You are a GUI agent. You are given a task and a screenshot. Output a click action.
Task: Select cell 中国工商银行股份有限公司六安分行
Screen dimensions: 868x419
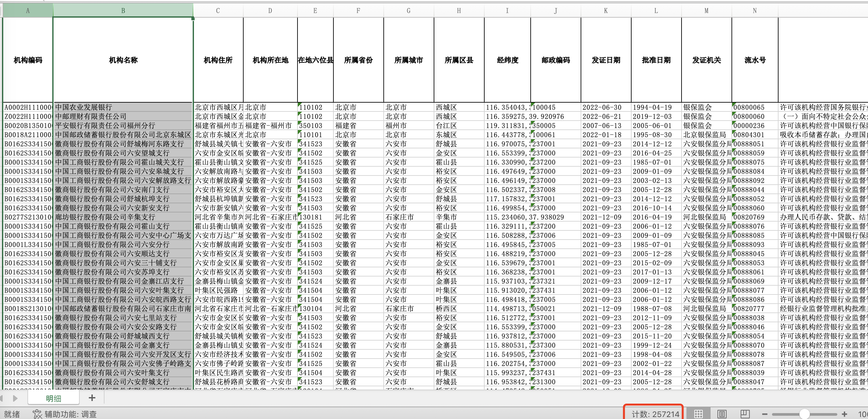(x=123, y=244)
